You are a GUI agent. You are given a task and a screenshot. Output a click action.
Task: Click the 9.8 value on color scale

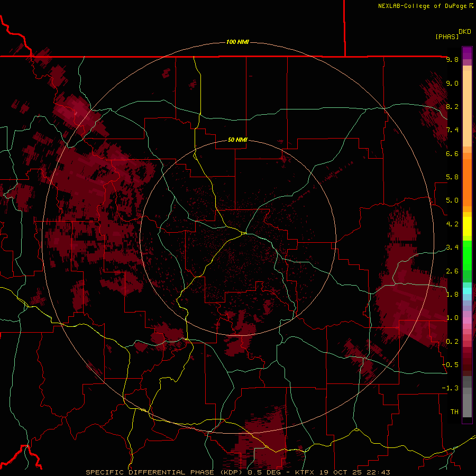click(452, 59)
